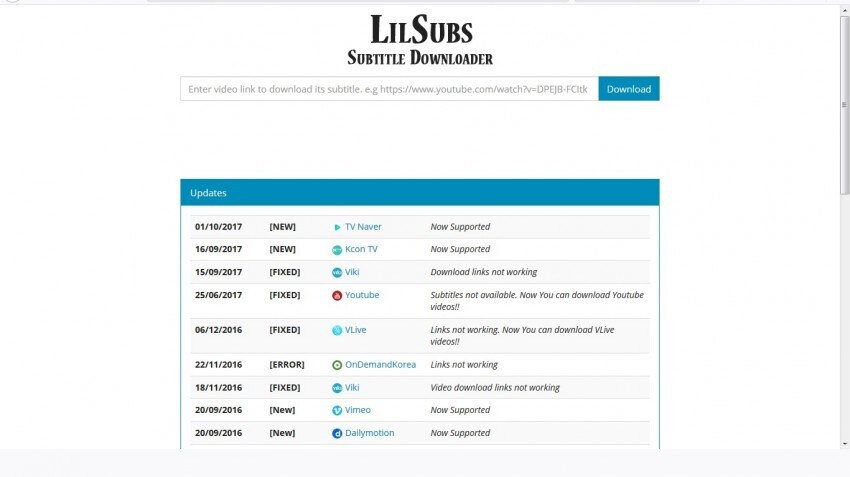This screenshot has height=477, width=850.
Task: Follow the Dailymotion link
Action: 369,433
